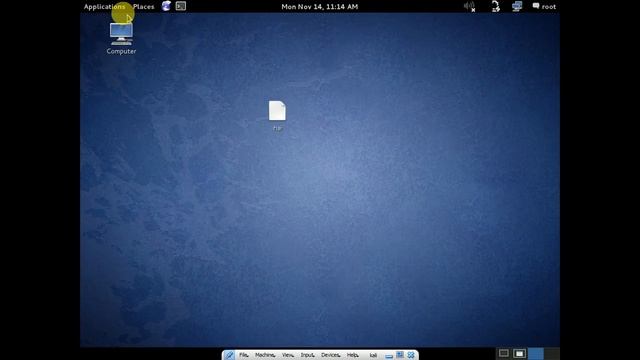Click the minimize icon on VirtualBox mini toolbar
The height and width of the screenshot is (360, 640).
pyautogui.click(x=389, y=356)
